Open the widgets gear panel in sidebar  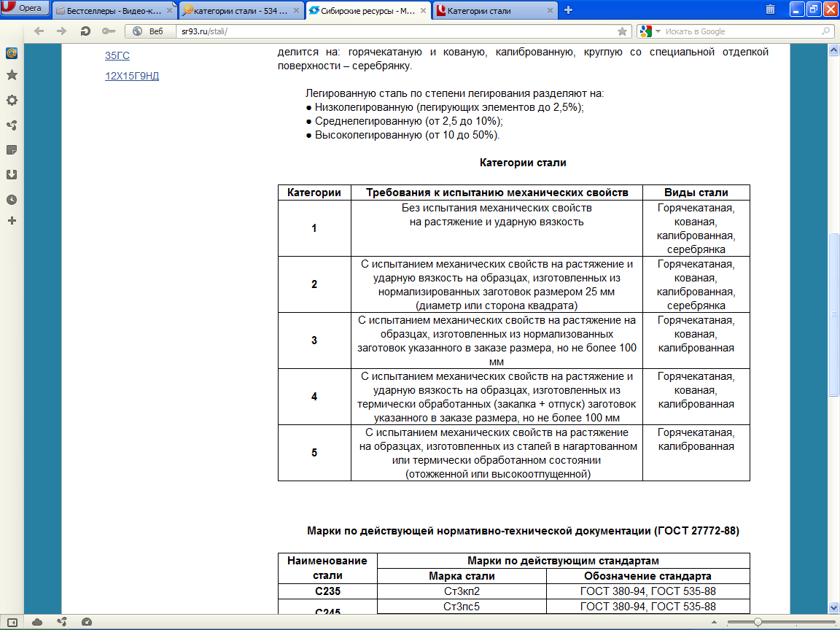click(12, 100)
